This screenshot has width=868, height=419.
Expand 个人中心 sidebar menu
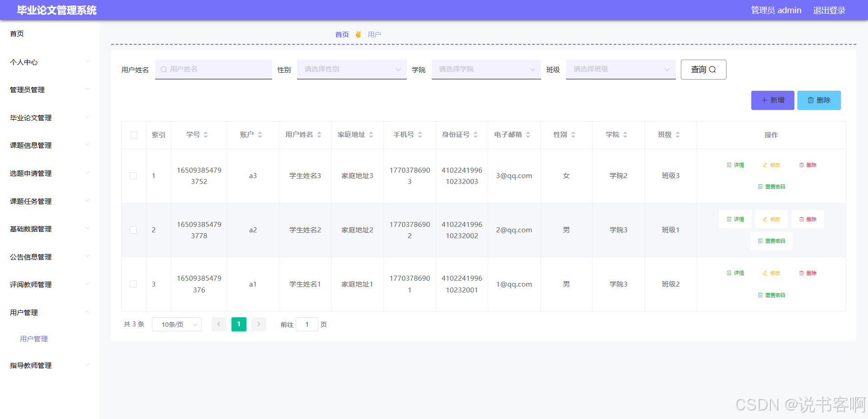click(x=50, y=62)
